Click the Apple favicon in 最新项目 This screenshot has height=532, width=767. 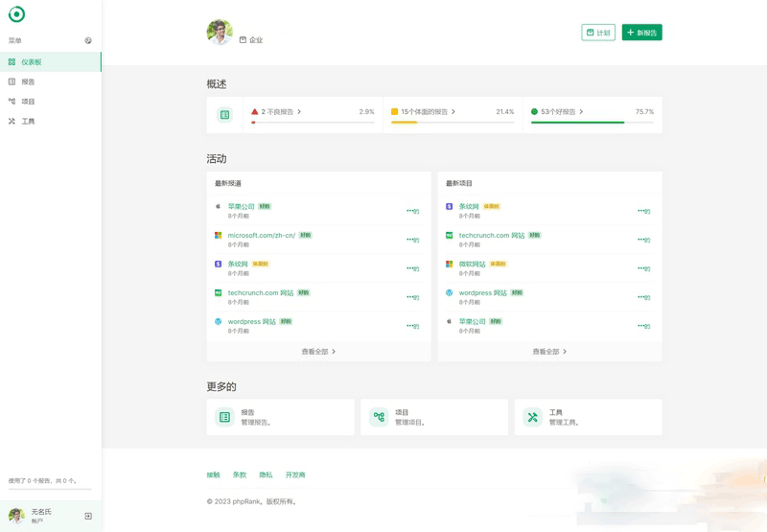(x=449, y=322)
